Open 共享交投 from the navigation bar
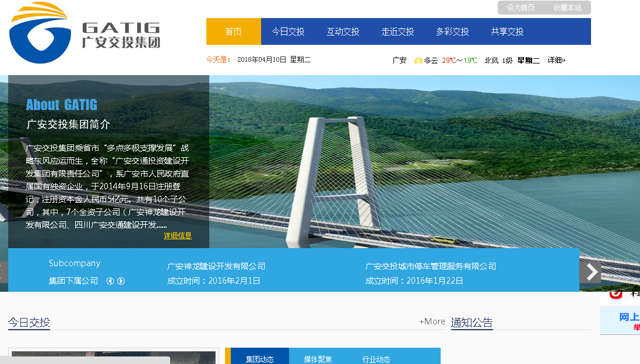The image size is (640, 364). [507, 31]
